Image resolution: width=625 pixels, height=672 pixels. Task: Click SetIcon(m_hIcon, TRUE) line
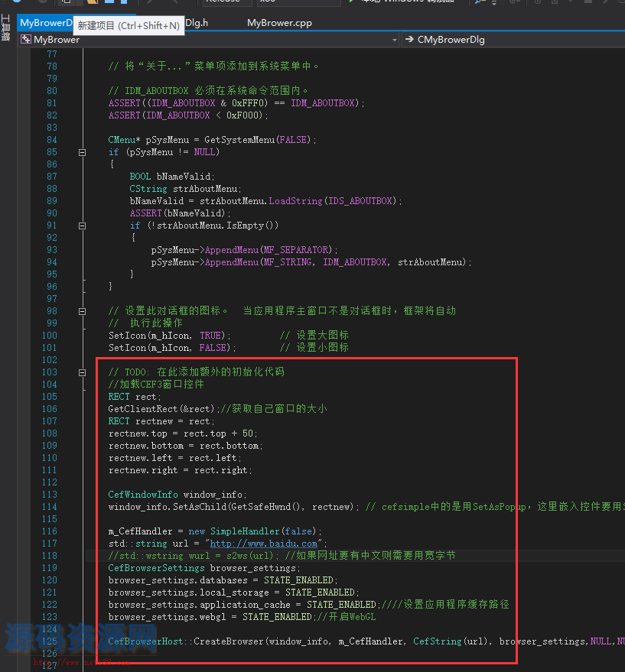pos(169,336)
